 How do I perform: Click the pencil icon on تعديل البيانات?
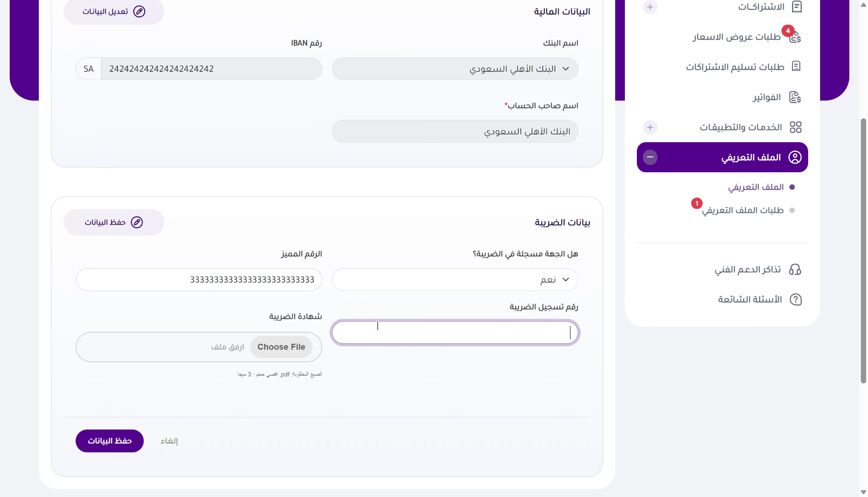click(x=140, y=12)
